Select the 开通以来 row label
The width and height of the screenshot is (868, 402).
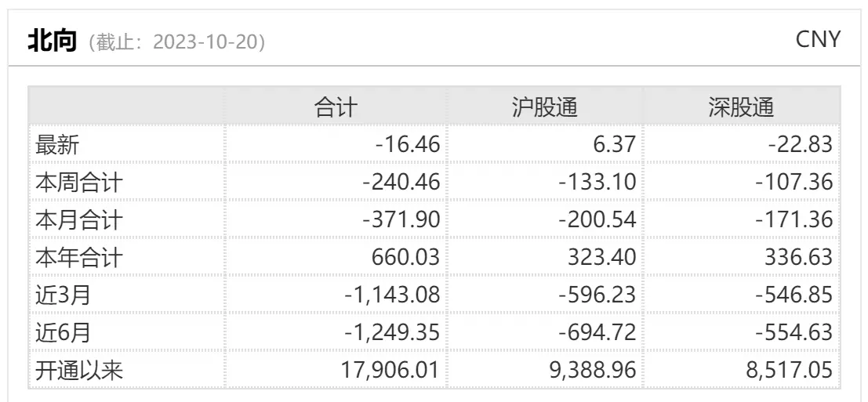pyautogui.click(x=78, y=370)
